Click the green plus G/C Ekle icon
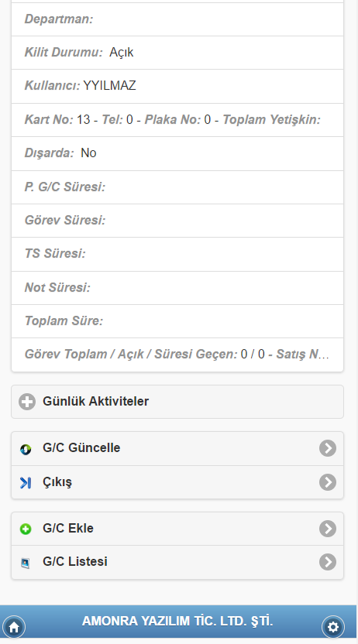The height and width of the screenshot is (644, 358). point(26,529)
